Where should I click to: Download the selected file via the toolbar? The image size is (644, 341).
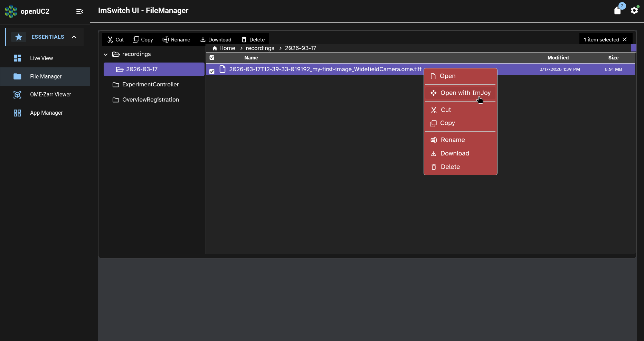pos(216,39)
